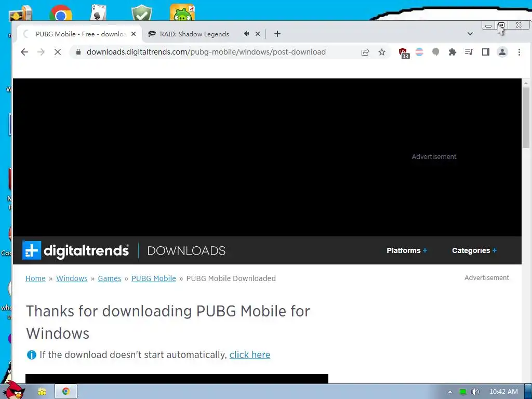Expand the Categories menu

click(474, 250)
